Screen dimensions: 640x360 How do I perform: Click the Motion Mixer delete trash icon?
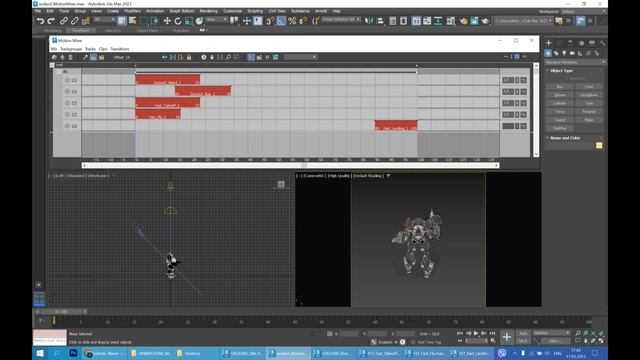[70, 58]
